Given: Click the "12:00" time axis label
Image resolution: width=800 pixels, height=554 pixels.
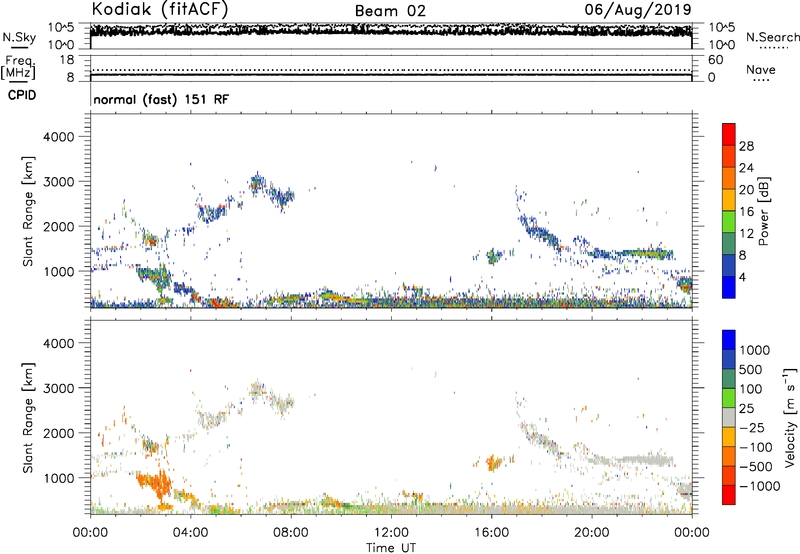Looking at the screenshot, I should point(391,533).
